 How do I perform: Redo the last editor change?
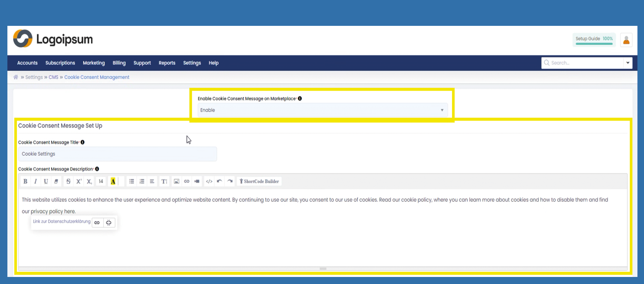pos(230,181)
